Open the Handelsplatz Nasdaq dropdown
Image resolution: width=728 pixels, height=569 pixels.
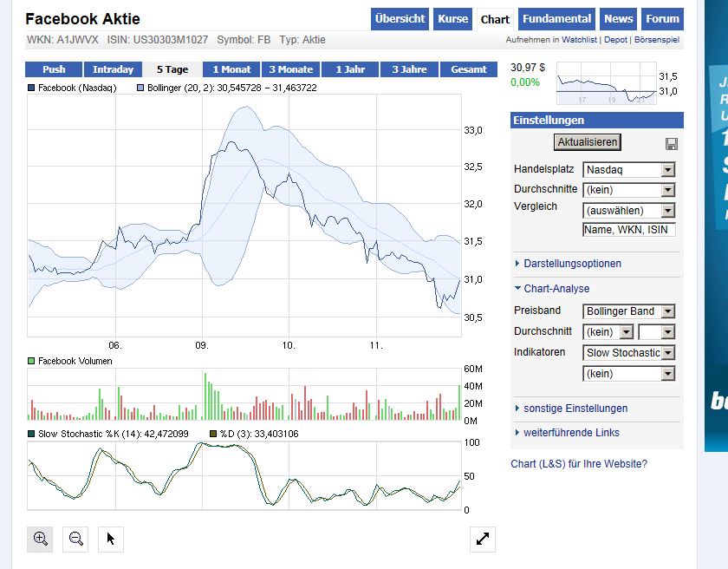point(628,170)
